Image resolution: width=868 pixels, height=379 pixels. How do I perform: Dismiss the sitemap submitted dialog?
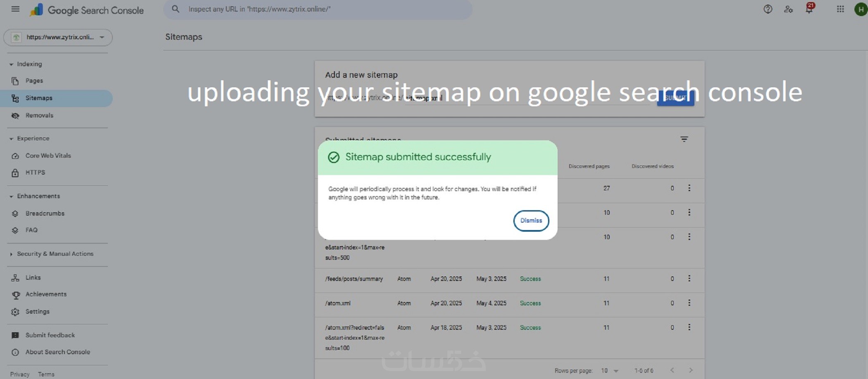click(x=531, y=221)
